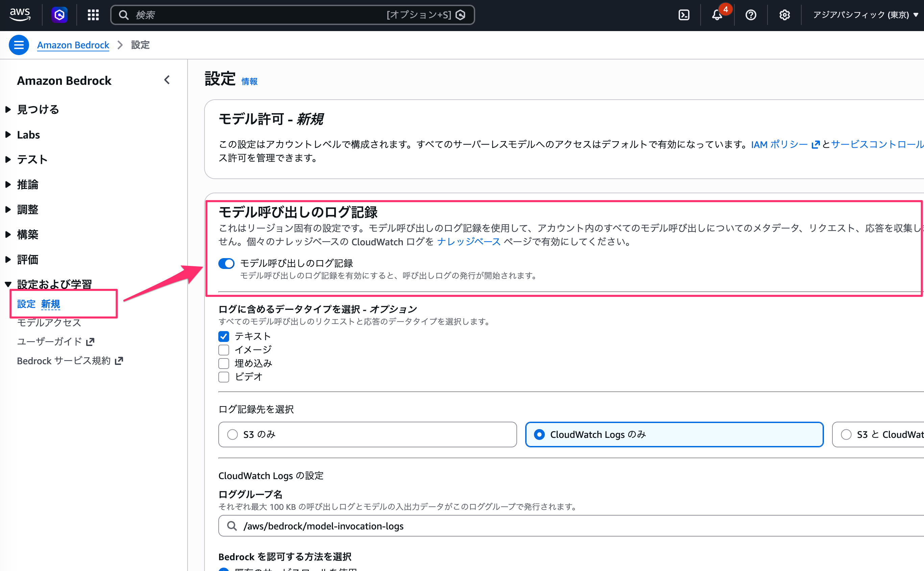Image resolution: width=924 pixels, height=571 pixels.
Task: Click the Amazon Bedrock sidebar title
Action: point(64,80)
